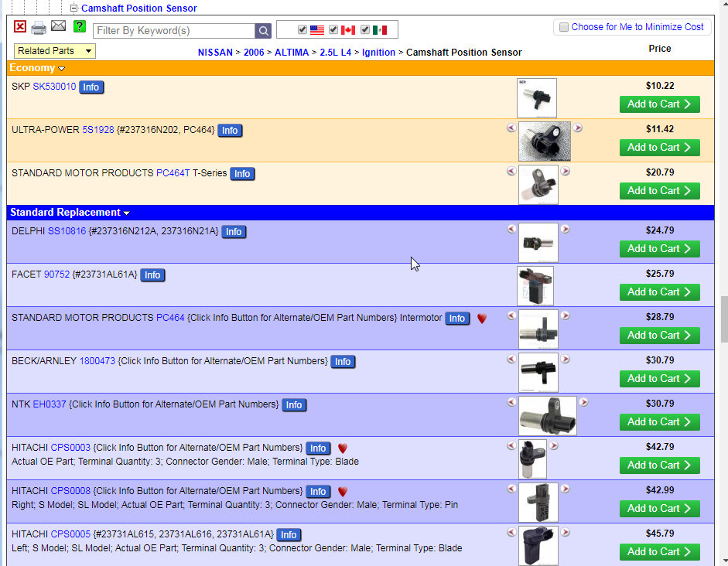Image resolution: width=728 pixels, height=566 pixels.
Task: Add SKP SK530010 to cart
Action: pyautogui.click(x=660, y=104)
